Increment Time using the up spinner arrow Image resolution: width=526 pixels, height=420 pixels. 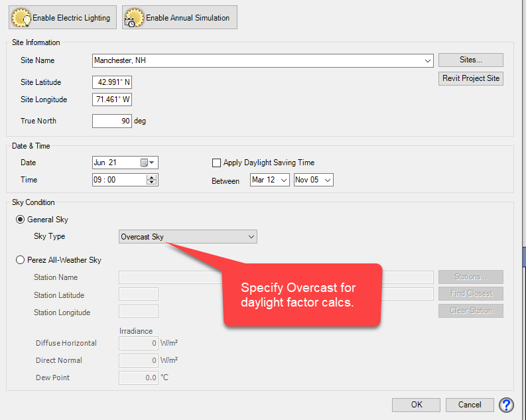coord(152,177)
